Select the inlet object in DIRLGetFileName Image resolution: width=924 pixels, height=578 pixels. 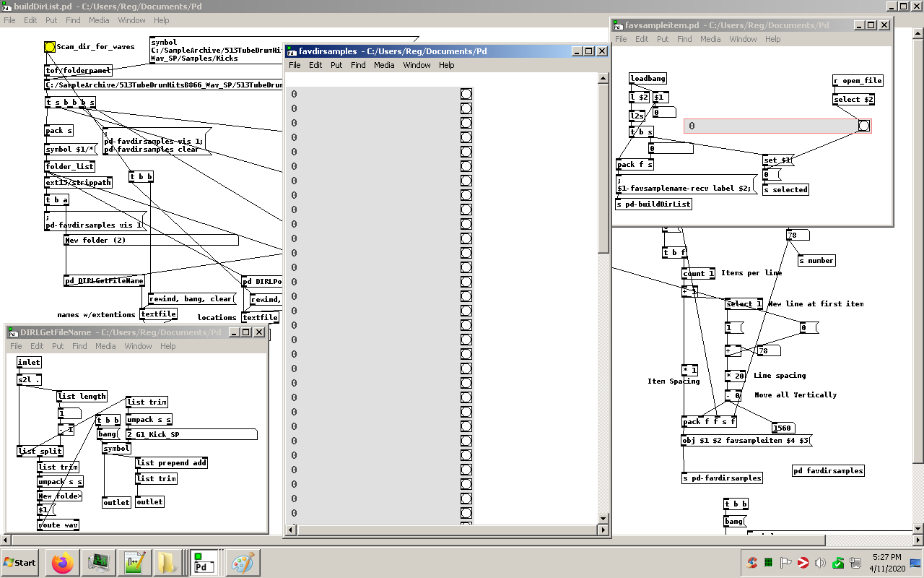tap(29, 362)
